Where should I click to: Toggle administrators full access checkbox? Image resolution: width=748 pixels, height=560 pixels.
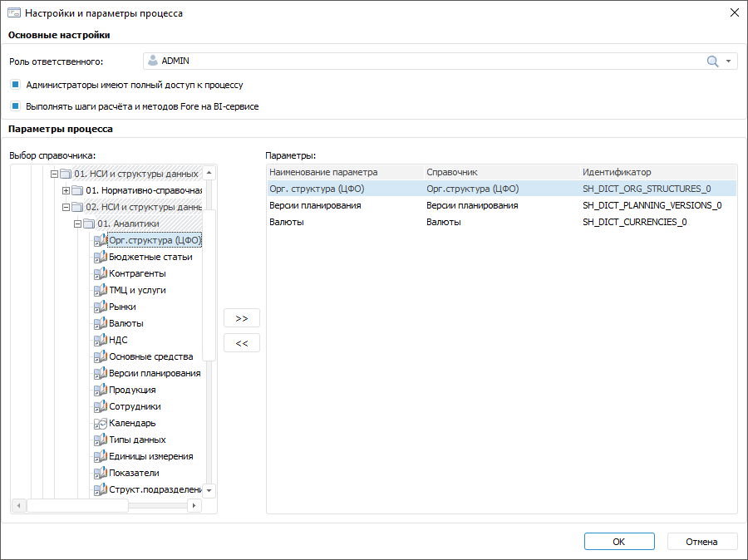tap(15, 85)
